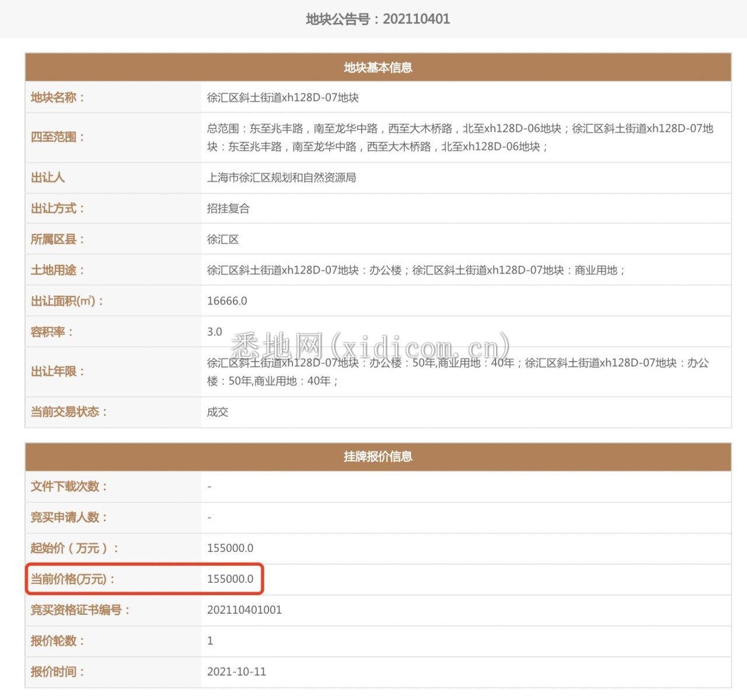Click the certificate number 202110401001
The height and width of the screenshot is (700, 747).
click(244, 610)
